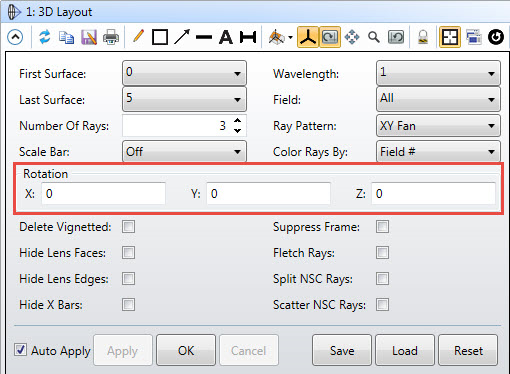Click the window tiling options icon
510x374 pixels.
click(473, 37)
